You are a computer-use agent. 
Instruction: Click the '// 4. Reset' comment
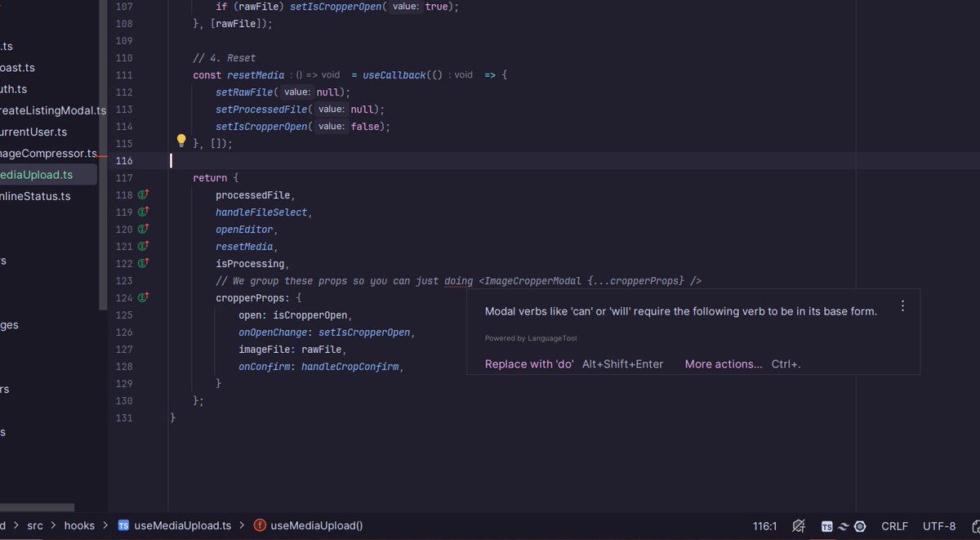(225, 58)
